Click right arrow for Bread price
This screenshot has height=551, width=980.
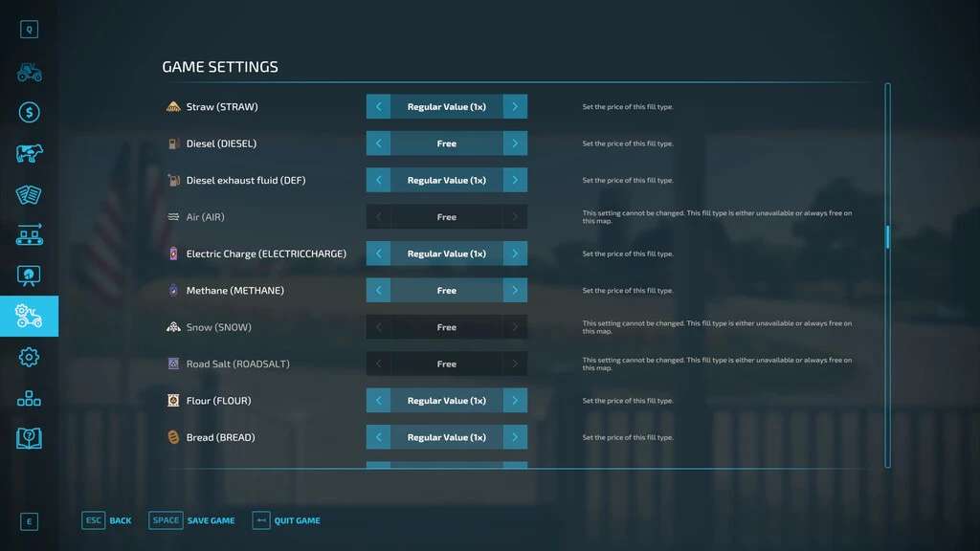[x=515, y=437]
